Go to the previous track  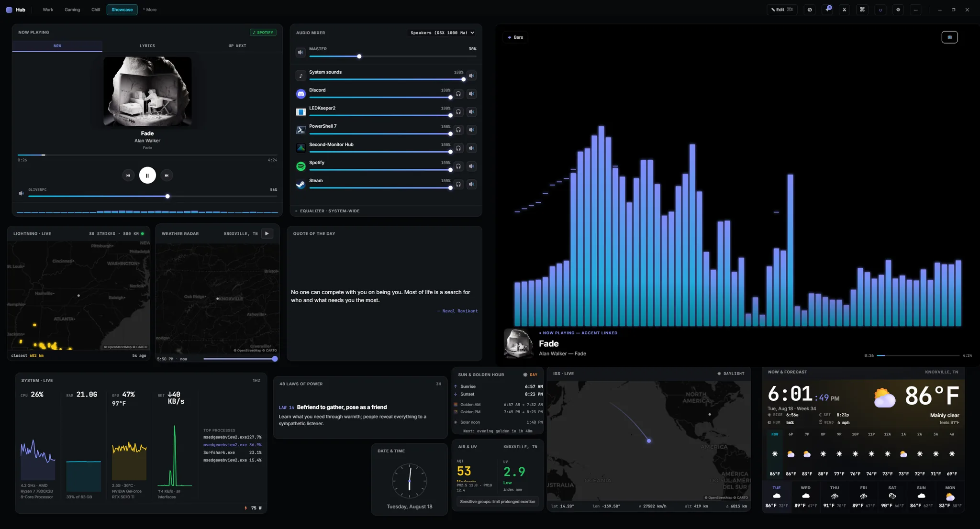coord(128,175)
